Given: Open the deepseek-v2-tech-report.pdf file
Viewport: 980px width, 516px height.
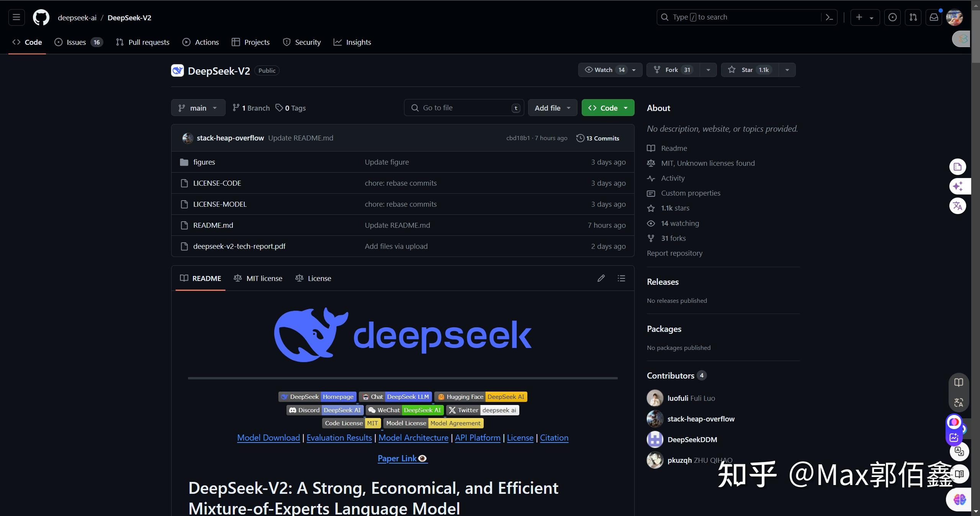Looking at the screenshot, I should coord(239,246).
